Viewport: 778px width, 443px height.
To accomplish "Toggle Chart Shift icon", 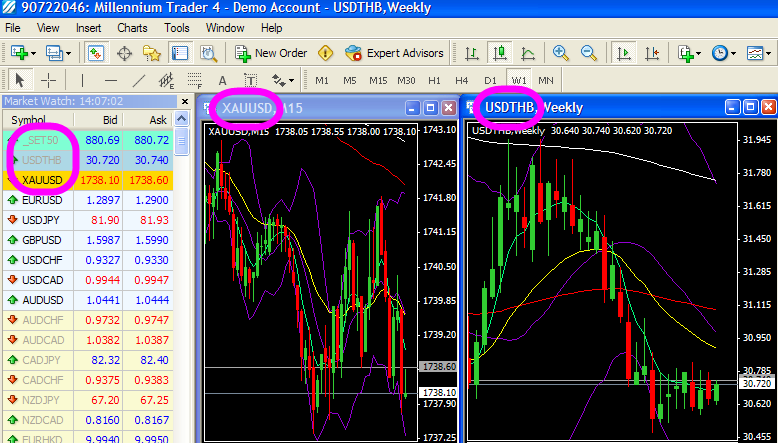I will tap(652, 53).
